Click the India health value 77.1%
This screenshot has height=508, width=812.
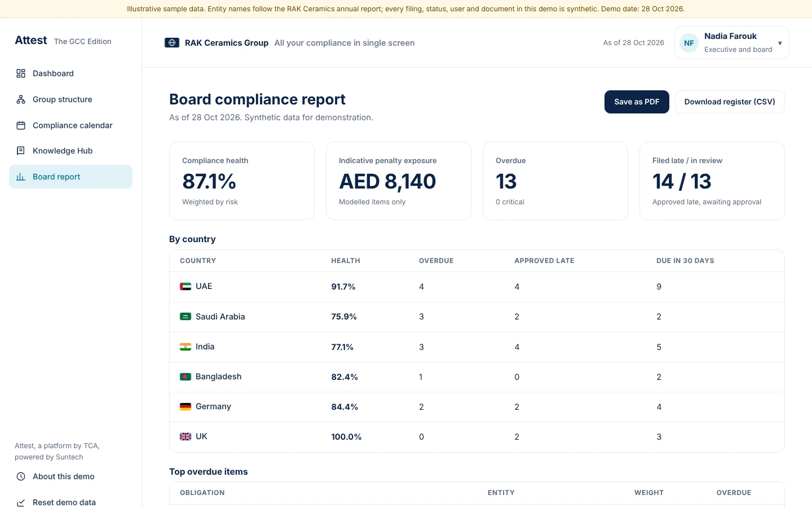(x=342, y=347)
